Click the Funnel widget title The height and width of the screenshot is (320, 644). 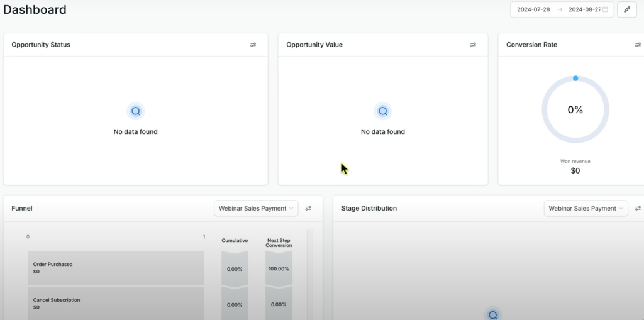(22, 208)
